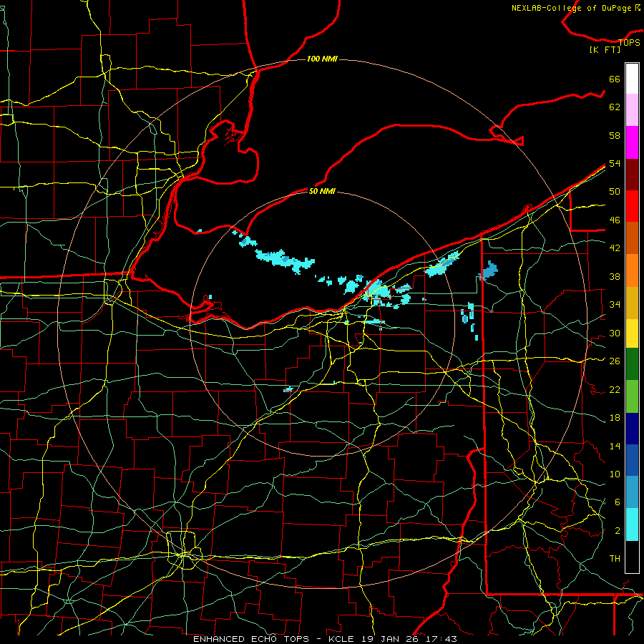Image resolution: width=644 pixels, height=644 pixels.
Task: Click the light steel-blue legend swatch
Action: coord(632,492)
